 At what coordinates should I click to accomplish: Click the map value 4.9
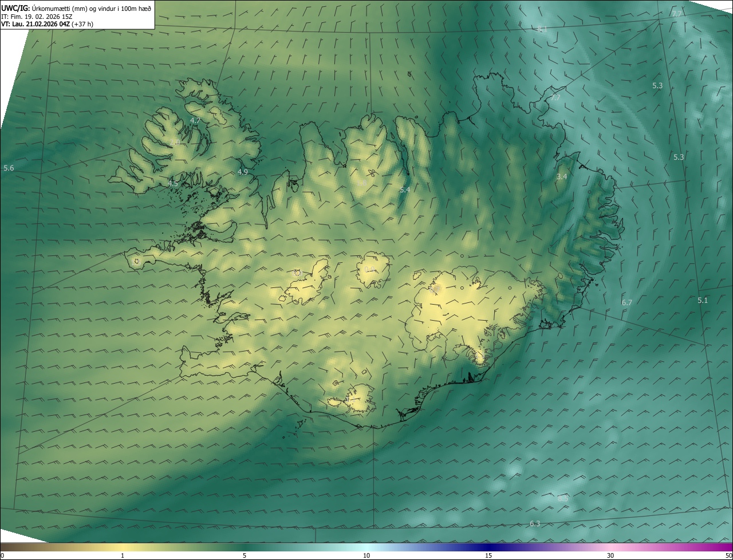click(x=243, y=172)
